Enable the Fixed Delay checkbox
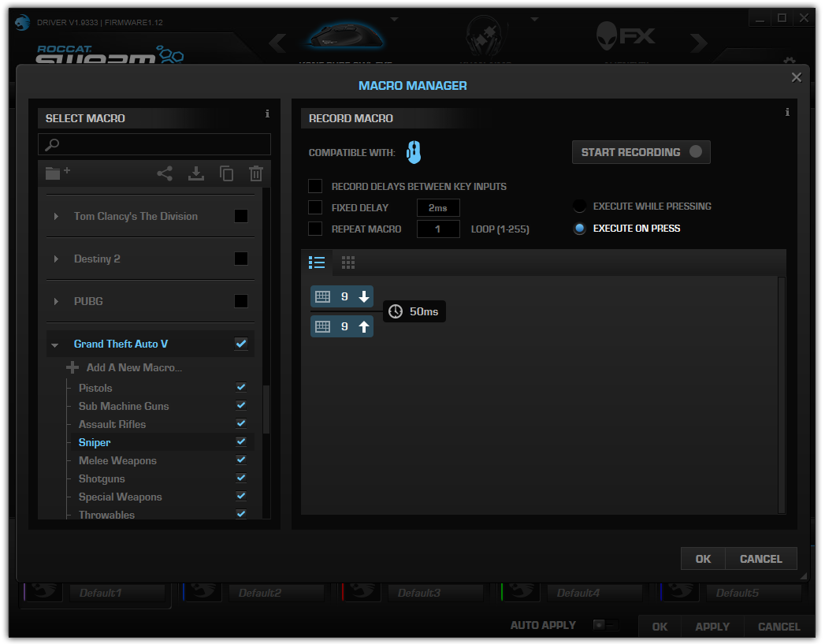Viewport: 825px width, 644px height. click(315, 207)
